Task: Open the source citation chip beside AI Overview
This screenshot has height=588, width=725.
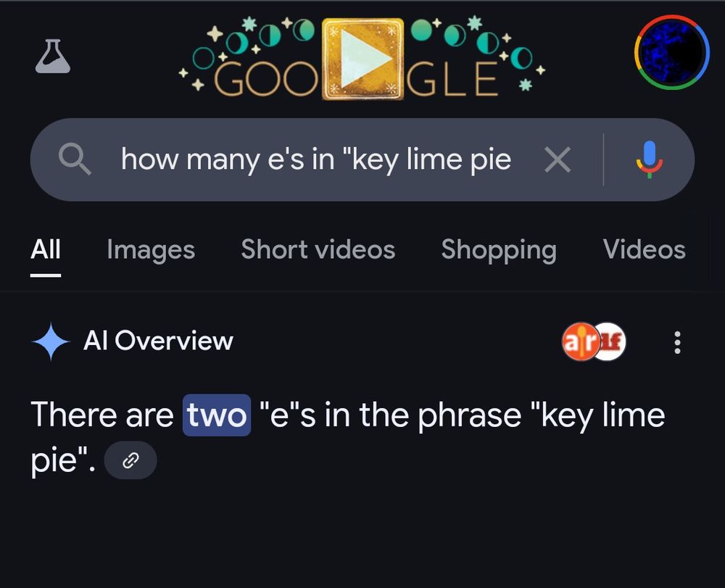Action: (x=594, y=341)
